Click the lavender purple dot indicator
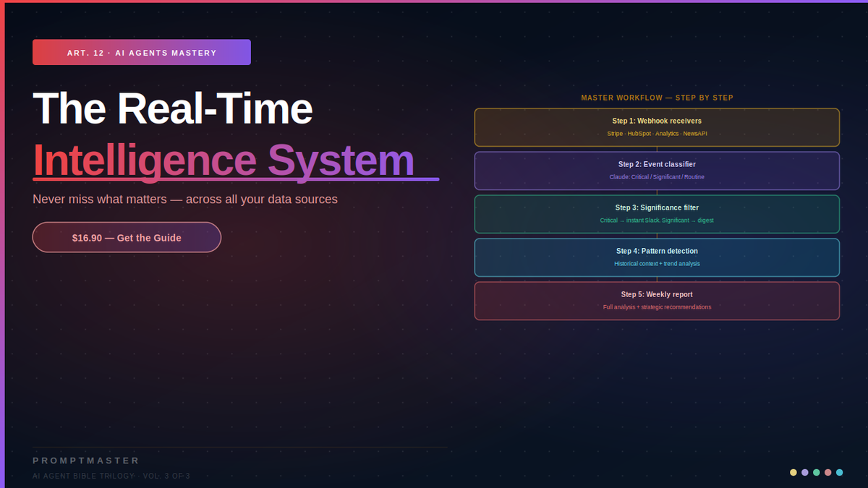 coord(805,472)
